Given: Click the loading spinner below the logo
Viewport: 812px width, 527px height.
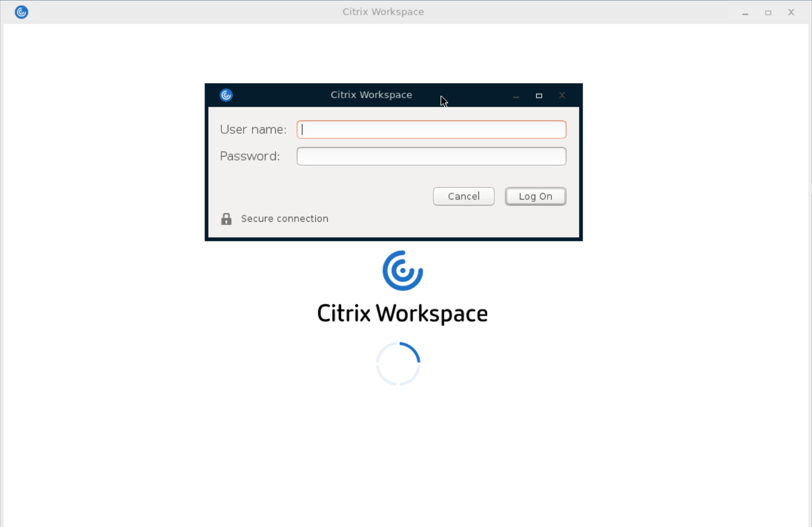Looking at the screenshot, I should (x=398, y=364).
